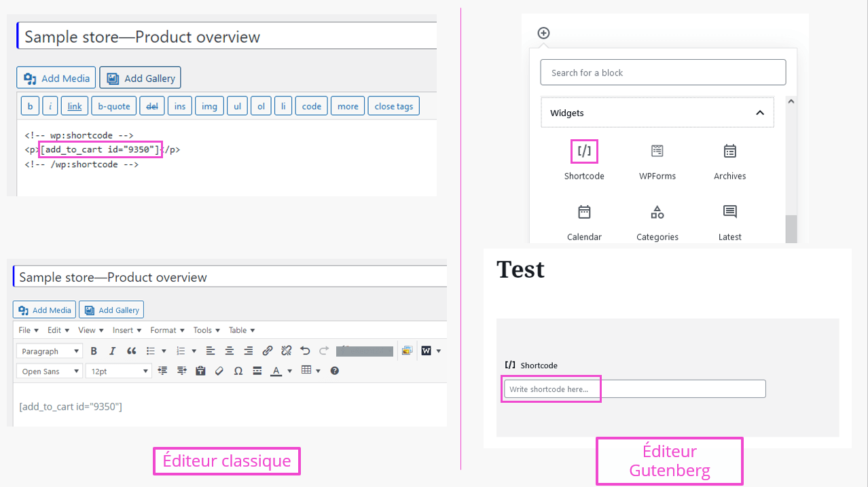This screenshot has height=487, width=868.
Task: Toggle Italic in the visual editor
Action: [113, 351]
